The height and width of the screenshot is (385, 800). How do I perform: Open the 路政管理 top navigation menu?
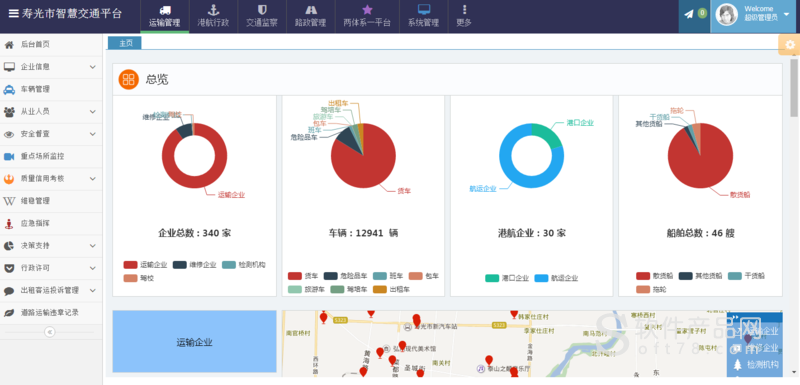310,16
